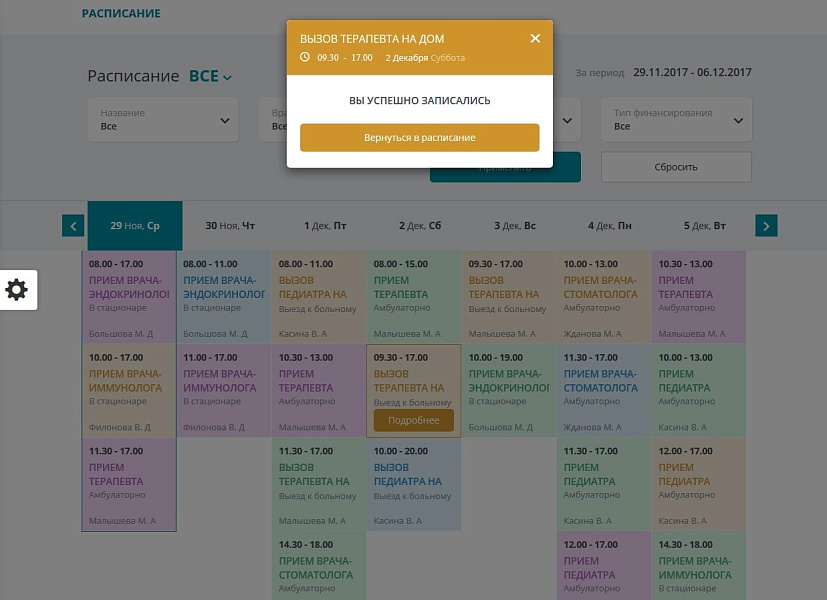827x600 pixels.
Task: Click Подробнее on the selected appointment
Action: [x=413, y=420]
